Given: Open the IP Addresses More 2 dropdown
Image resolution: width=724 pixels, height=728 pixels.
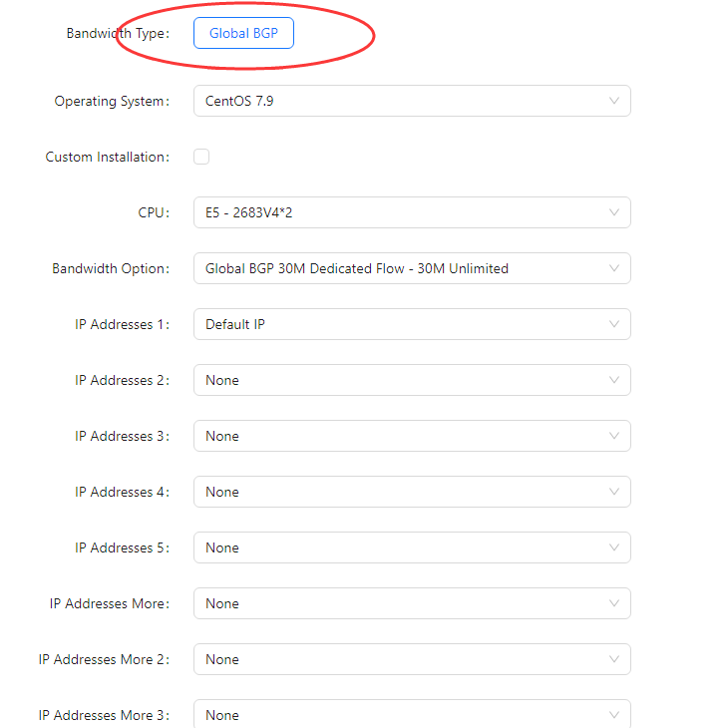Looking at the screenshot, I should point(411,659).
